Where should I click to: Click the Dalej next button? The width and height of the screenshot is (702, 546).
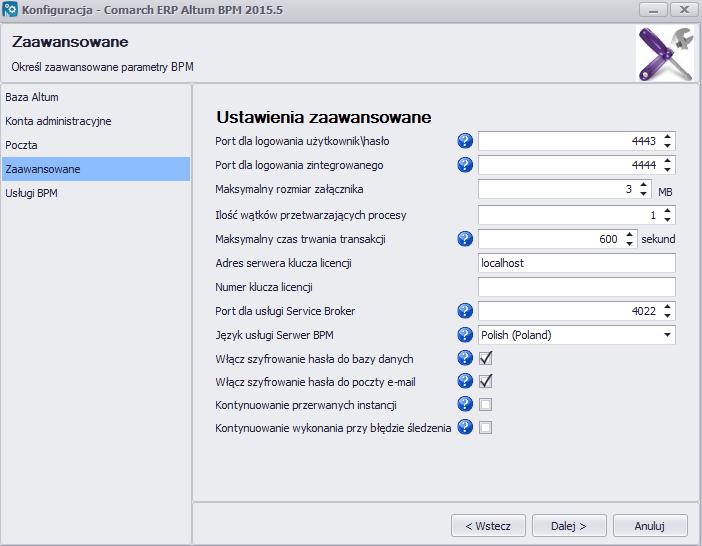[569, 525]
